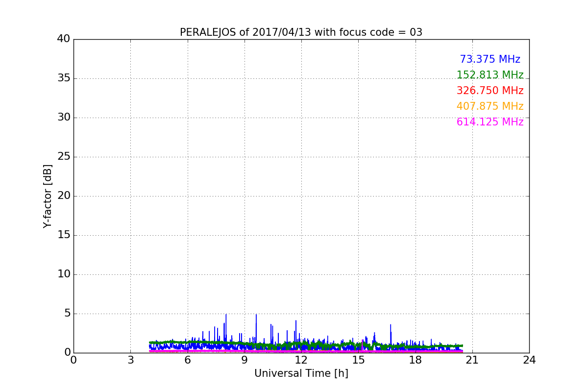Select the 614.125 MHz legend label

coord(490,122)
